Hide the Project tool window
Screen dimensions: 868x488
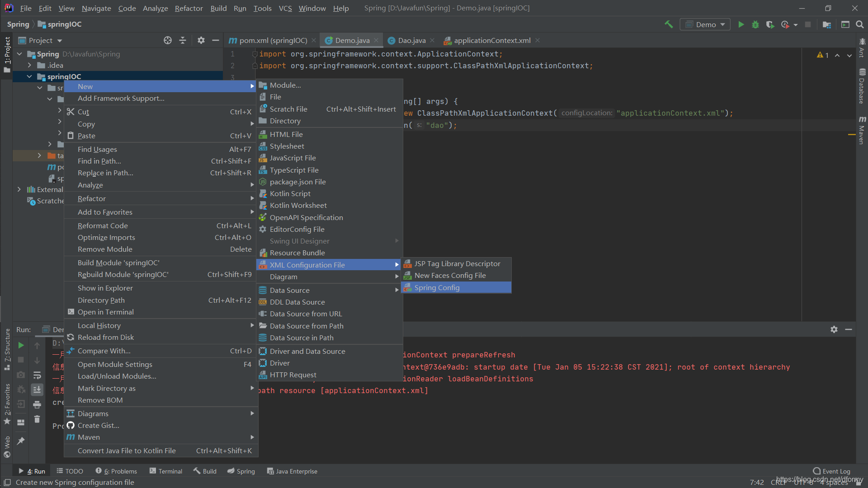click(x=216, y=40)
